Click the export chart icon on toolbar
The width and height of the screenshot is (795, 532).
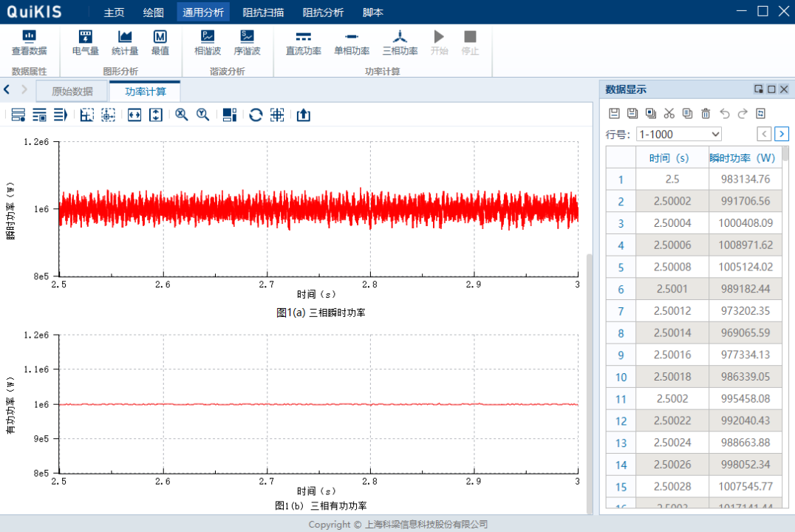click(x=303, y=115)
